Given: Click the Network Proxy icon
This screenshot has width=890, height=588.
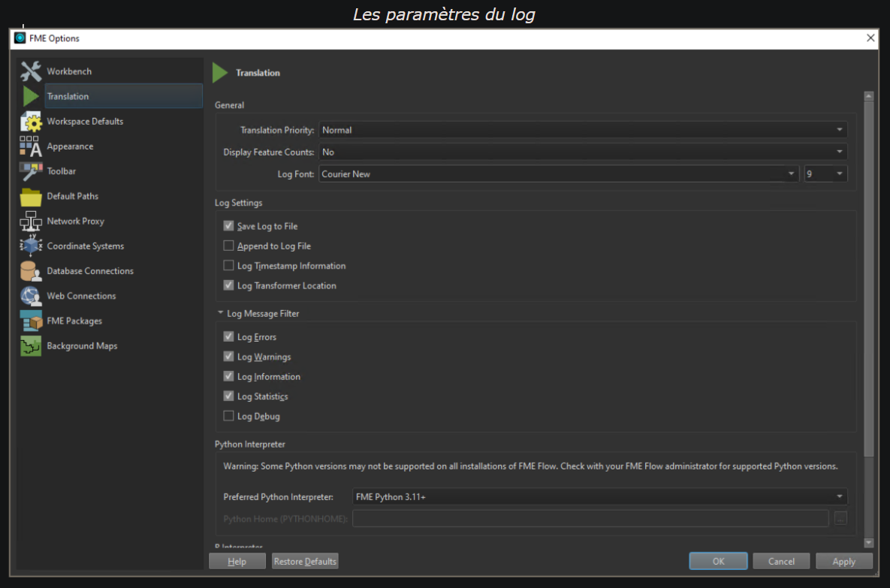Looking at the screenshot, I should point(31,221).
